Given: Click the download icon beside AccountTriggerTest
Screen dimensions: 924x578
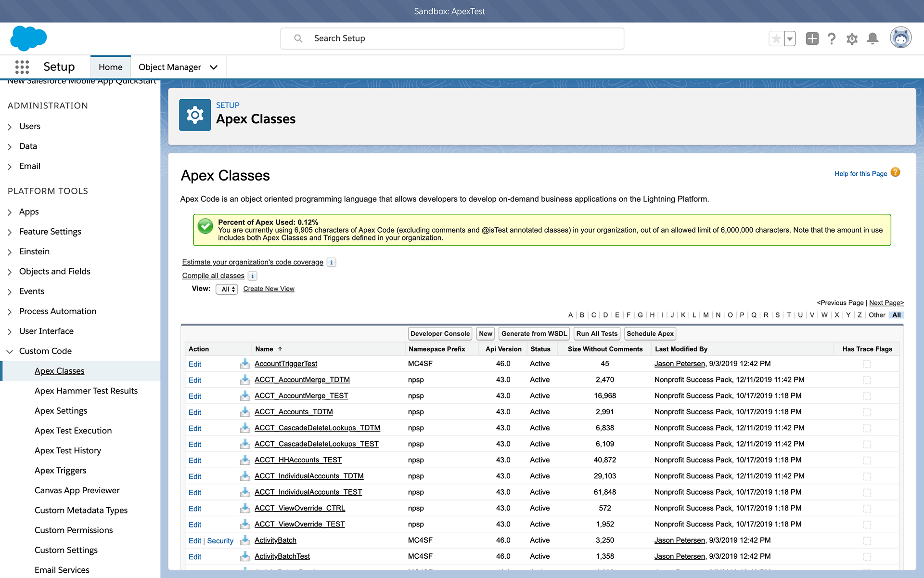Looking at the screenshot, I should 245,364.
